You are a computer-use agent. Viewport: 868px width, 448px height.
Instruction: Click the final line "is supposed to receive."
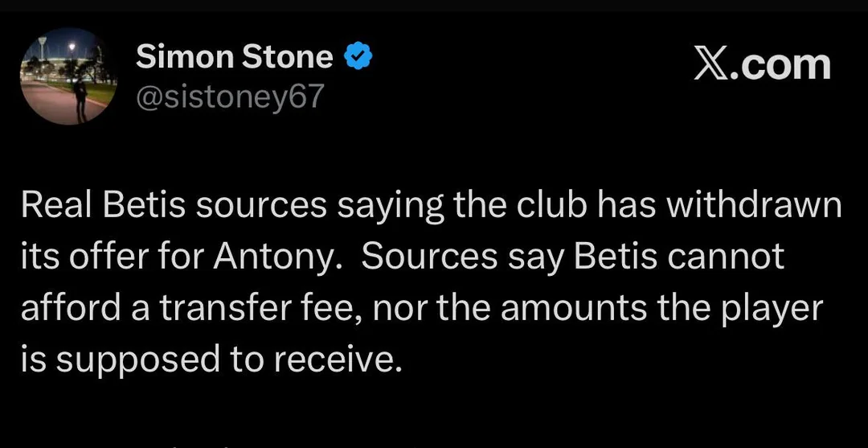point(211,361)
